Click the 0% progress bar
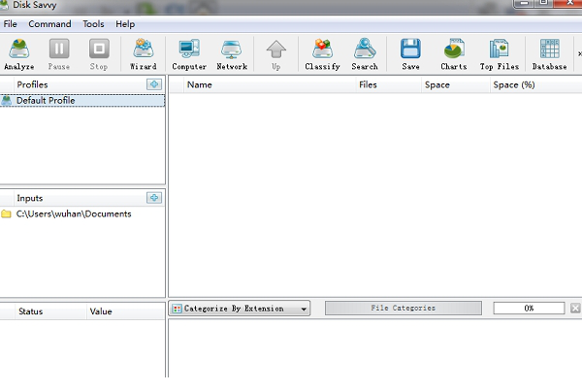Viewport: 582px width, 392px height. [x=529, y=309]
